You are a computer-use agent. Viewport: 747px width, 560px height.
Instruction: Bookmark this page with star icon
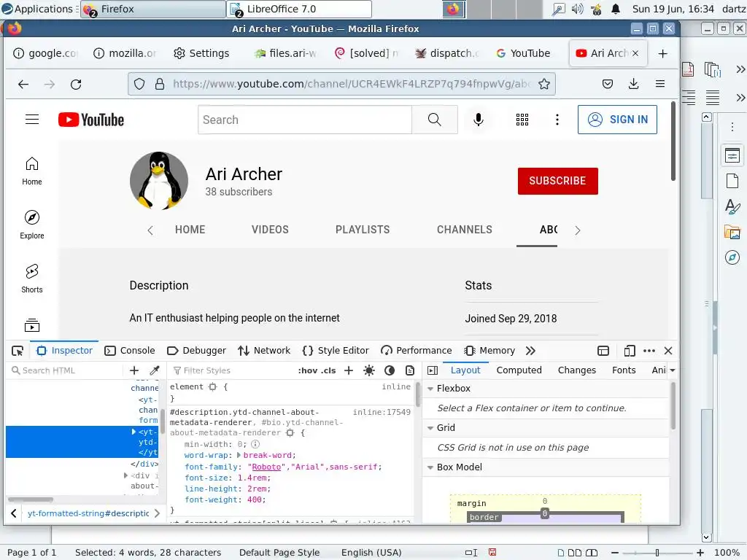(544, 85)
